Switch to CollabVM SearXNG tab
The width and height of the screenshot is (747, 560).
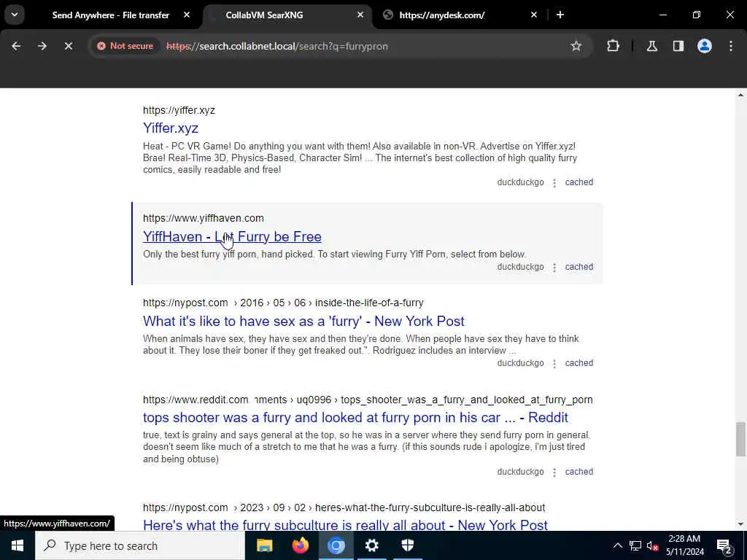(264, 15)
